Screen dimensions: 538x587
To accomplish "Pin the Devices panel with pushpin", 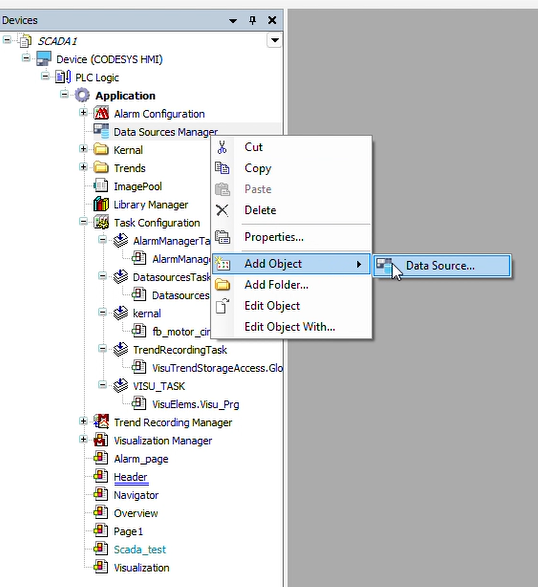I will 253,20.
